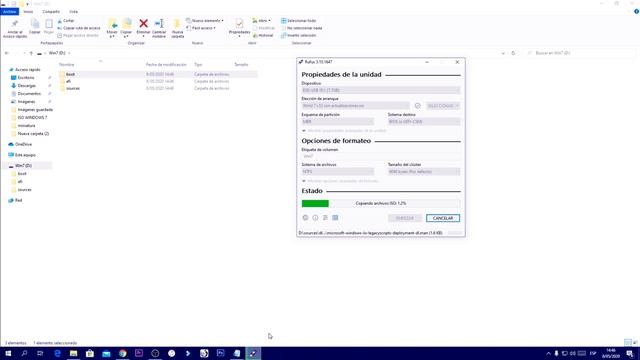
Task: Open Microsoft Store taskbar icon
Action: click(90, 353)
